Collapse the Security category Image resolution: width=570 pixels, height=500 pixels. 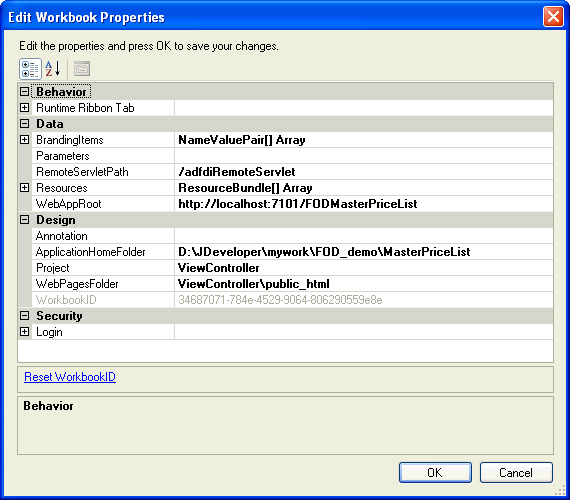click(24, 316)
